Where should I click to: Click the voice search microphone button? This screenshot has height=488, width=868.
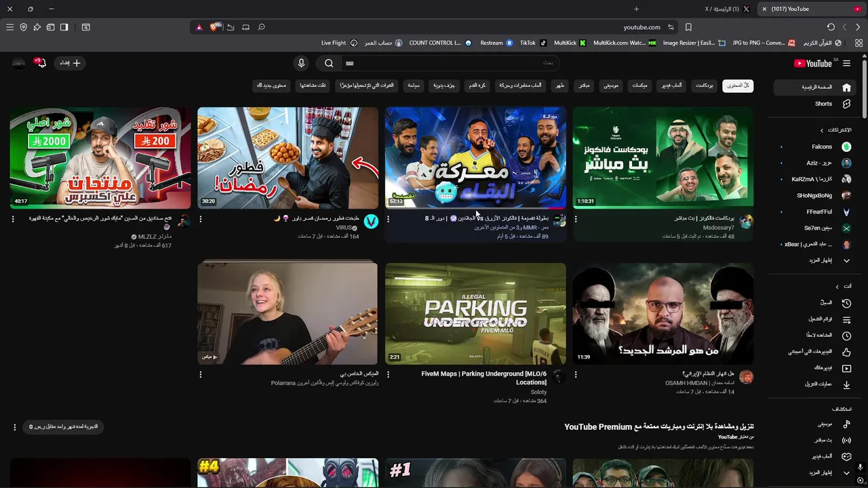pos(302,63)
